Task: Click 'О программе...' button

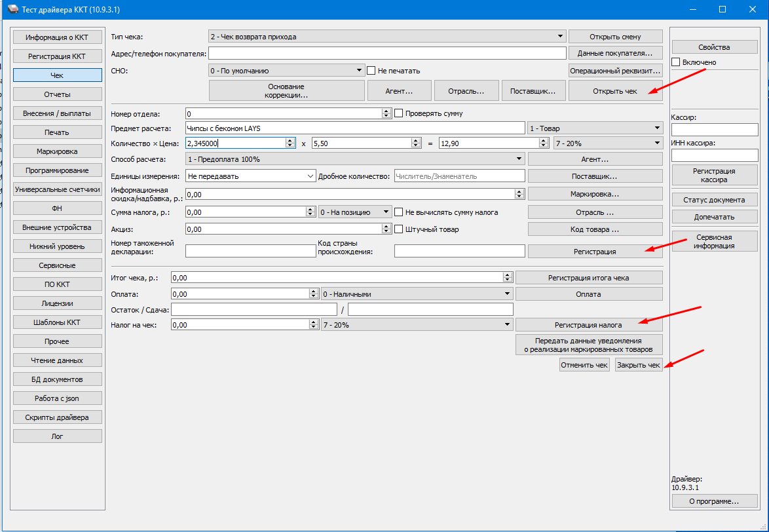Action: point(715,501)
